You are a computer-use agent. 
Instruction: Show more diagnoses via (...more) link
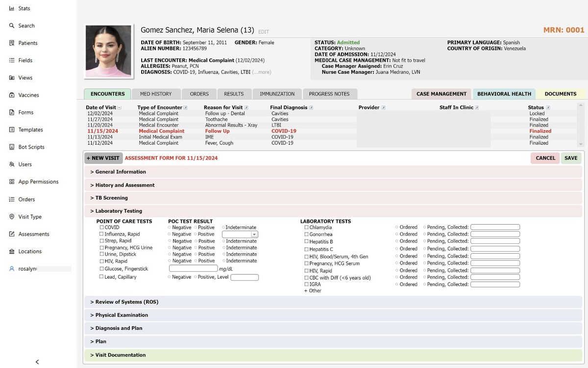(262, 72)
